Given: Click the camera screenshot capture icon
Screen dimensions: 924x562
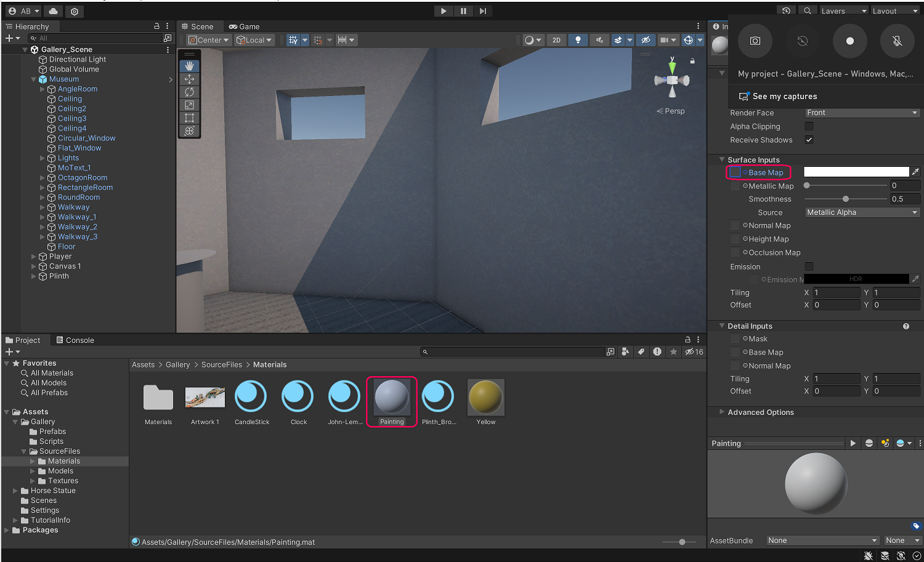Looking at the screenshot, I should [x=755, y=41].
